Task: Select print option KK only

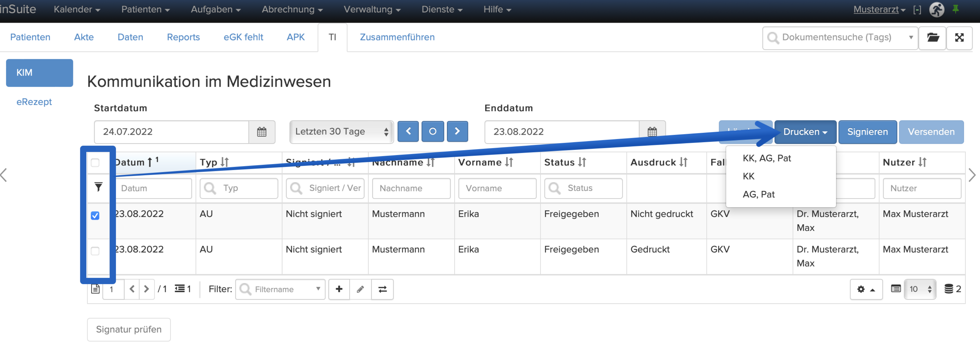Action: click(748, 176)
